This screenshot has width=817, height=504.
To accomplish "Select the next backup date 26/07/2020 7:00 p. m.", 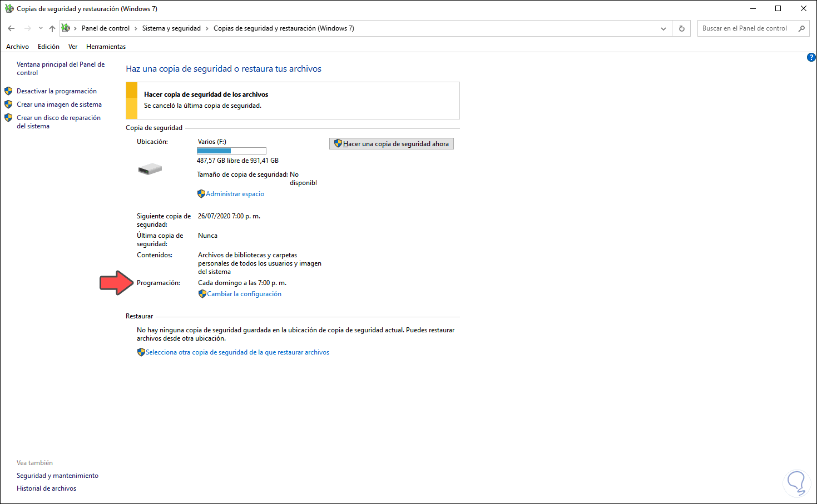I will (x=229, y=216).
